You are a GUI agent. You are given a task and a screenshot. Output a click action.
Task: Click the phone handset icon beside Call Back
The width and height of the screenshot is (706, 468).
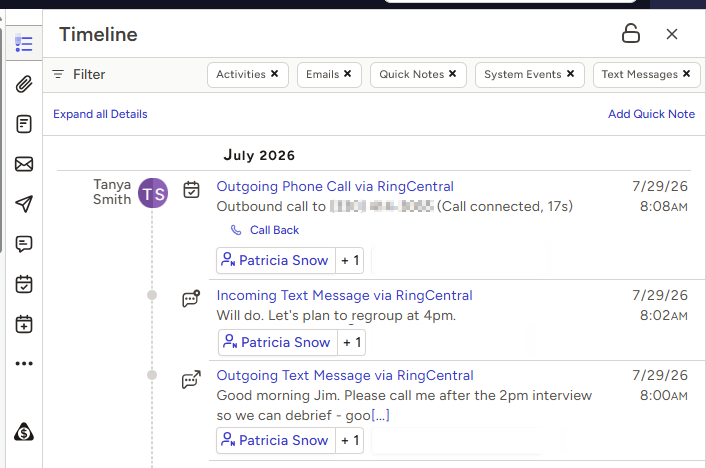236,230
